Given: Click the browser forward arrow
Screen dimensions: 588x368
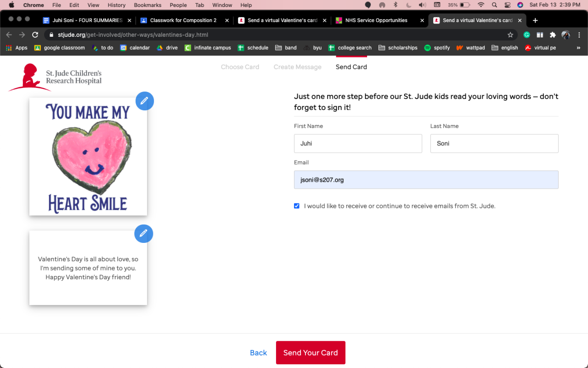Looking at the screenshot, I should click(22, 35).
